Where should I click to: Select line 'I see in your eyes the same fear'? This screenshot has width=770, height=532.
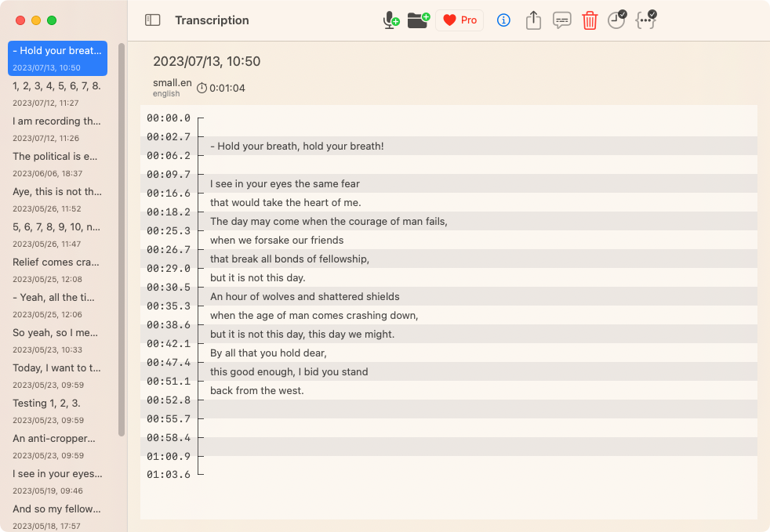tap(285, 183)
